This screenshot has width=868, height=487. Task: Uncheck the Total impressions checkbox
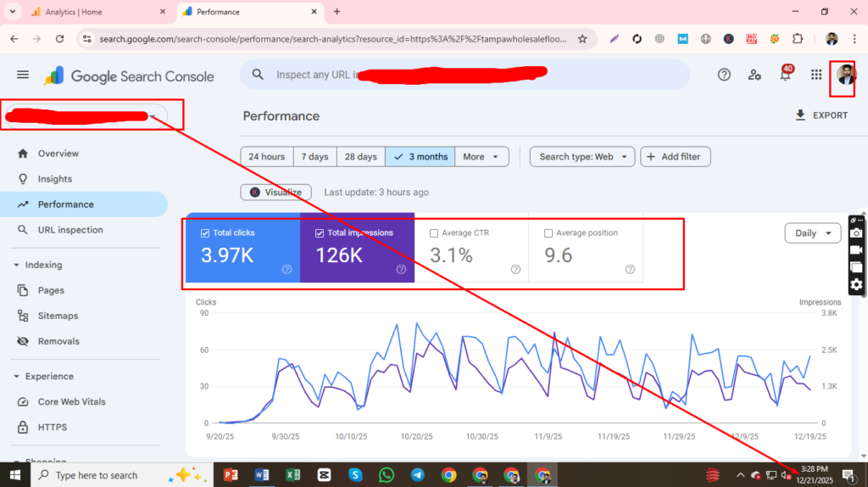[x=320, y=233]
